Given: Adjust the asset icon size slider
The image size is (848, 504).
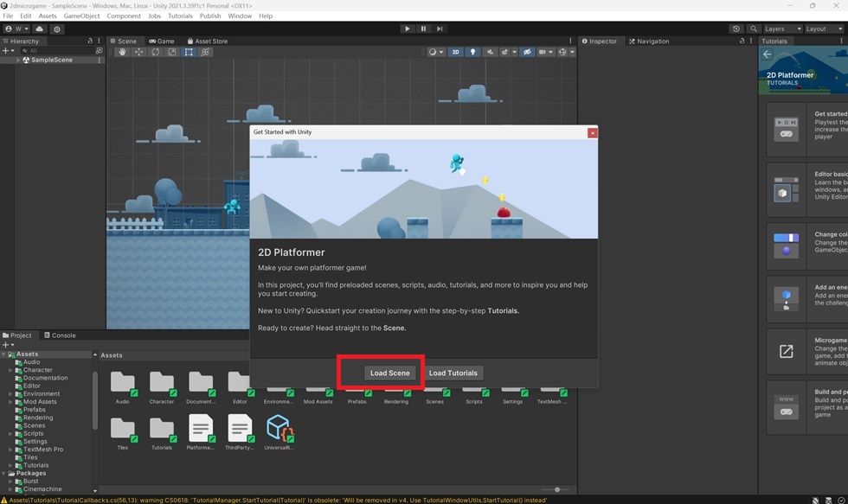Looking at the screenshot, I should pos(557,489).
